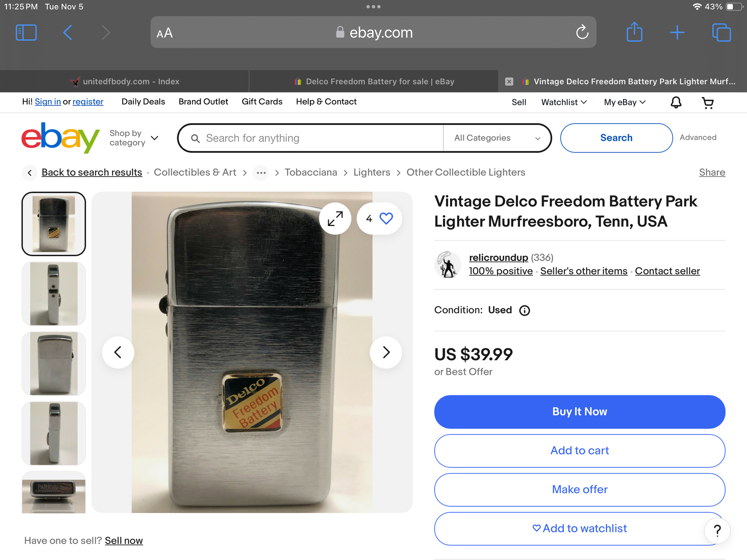Tap the Safari share icon
747x560 pixels.
(634, 32)
